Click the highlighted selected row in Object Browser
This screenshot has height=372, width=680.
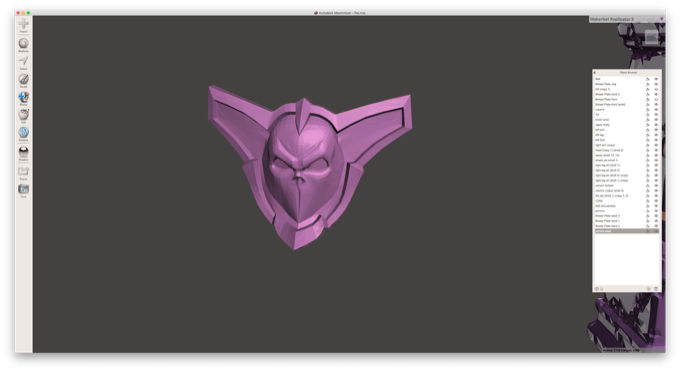[x=627, y=231]
